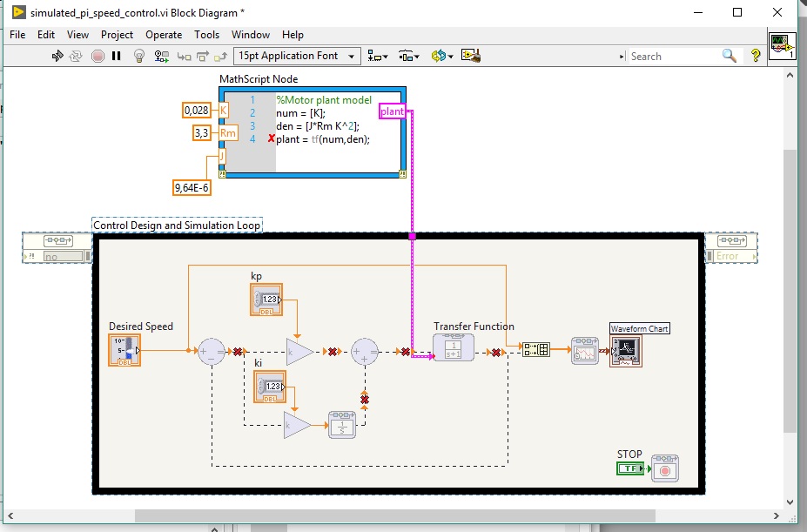This screenshot has height=532, width=807.
Task: Select the Transfer Function block
Action: click(x=454, y=347)
